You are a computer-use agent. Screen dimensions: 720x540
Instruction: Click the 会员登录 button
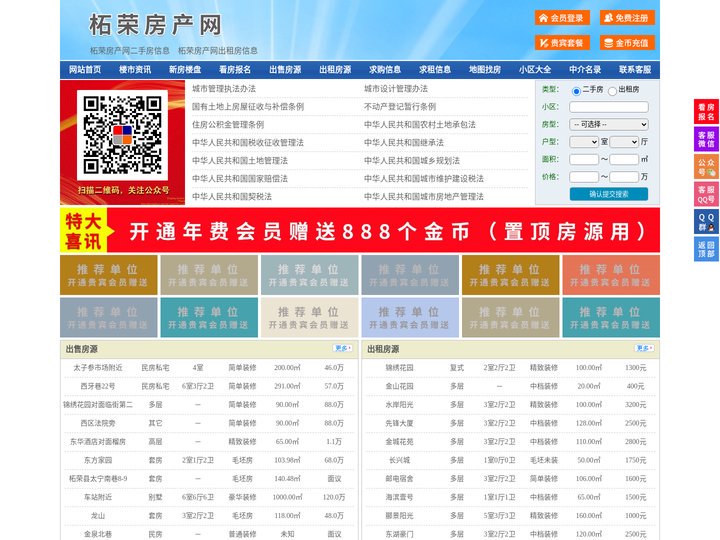562,18
